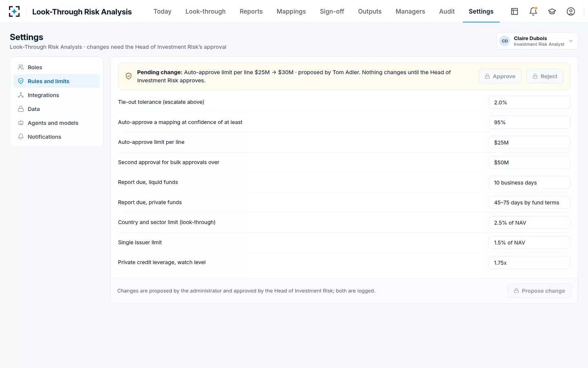Click the Settings page heading

tap(27, 37)
